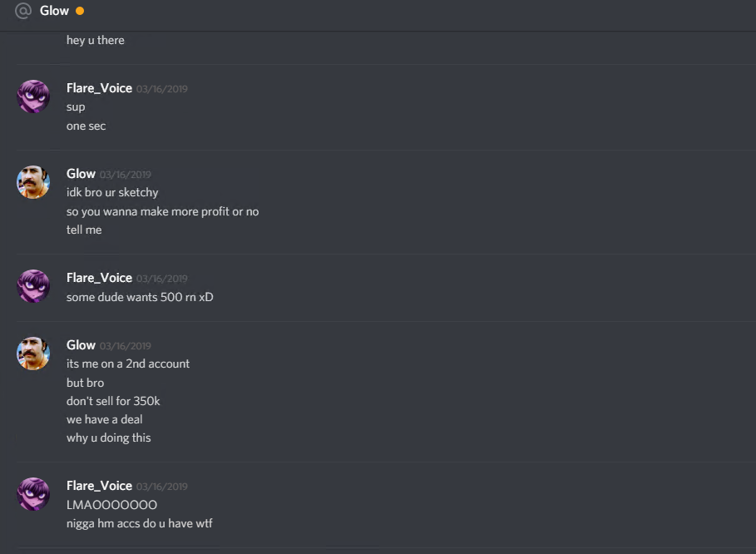The height and width of the screenshot is (554, 756).
Task: Click Flare_Voice avatar next to "some dude wants 500"
Action: (x=33, y=286)
